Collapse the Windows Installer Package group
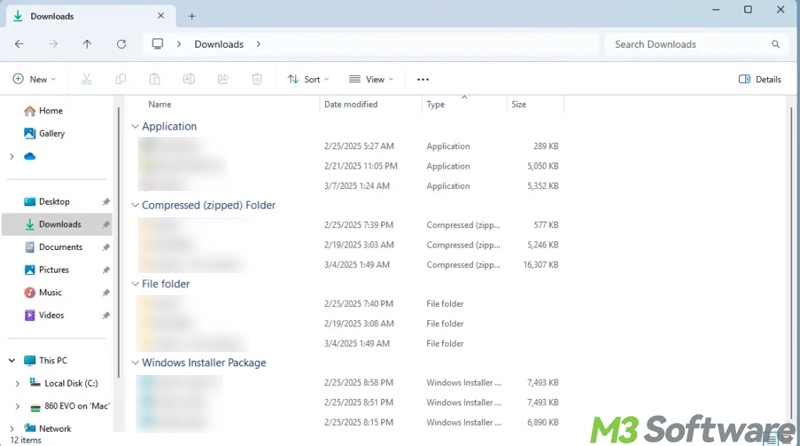 pos(135,363)
